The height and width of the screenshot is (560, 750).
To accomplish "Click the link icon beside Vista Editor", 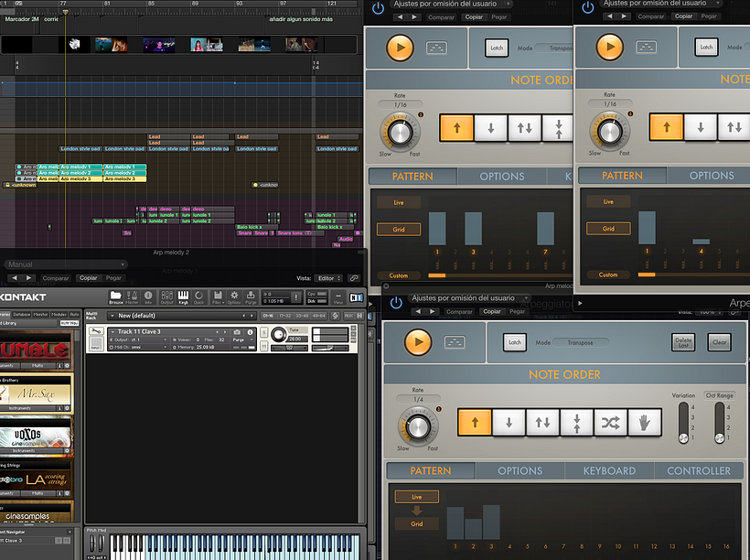I will tap(354, 278).
